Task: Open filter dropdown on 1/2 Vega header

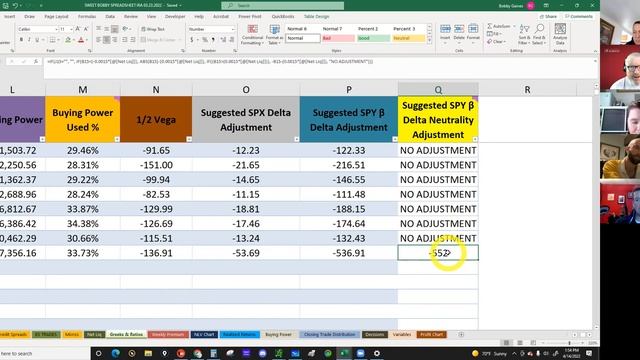Action: tap(189, 139)
